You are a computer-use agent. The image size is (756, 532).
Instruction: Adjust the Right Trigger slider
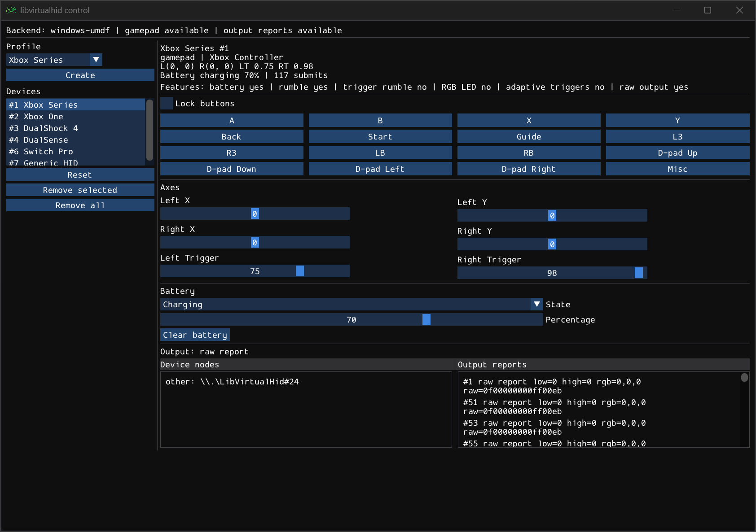point(552,273)
